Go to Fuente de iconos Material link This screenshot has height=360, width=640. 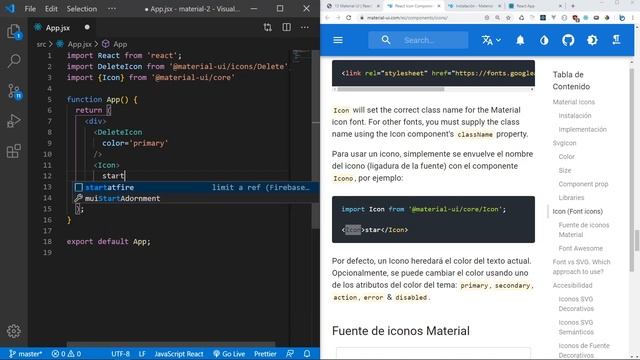[584, 230]
